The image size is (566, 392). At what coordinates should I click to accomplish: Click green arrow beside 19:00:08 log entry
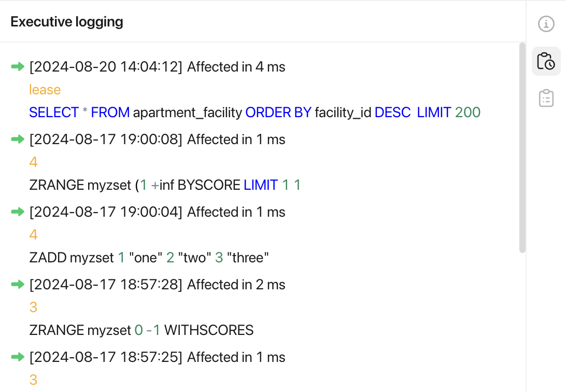18,139
